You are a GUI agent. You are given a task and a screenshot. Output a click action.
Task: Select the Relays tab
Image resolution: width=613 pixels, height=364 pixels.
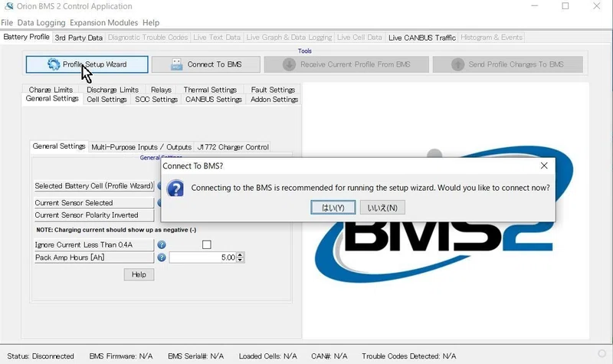161,90
